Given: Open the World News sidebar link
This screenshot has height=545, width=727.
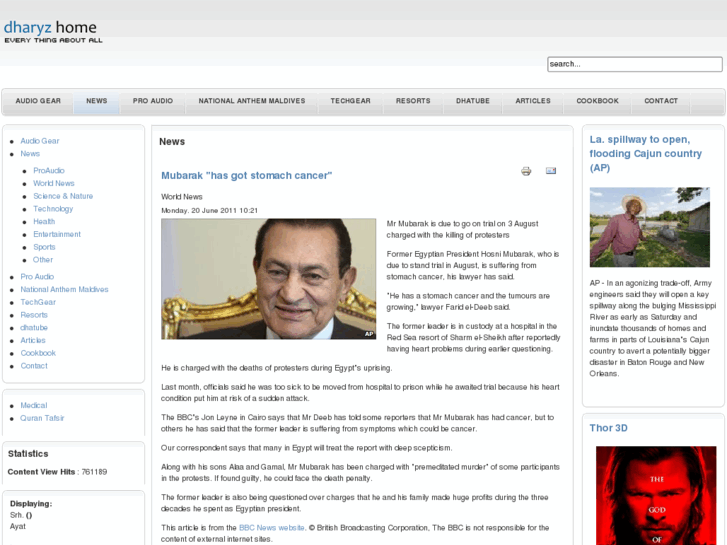Looking at the screenshot, I should click(54, 184).
